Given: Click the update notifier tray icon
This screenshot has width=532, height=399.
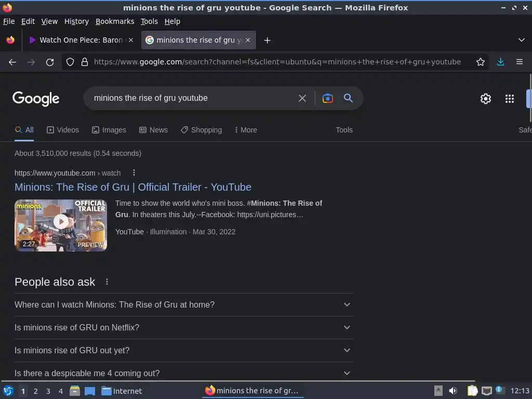Looking at the screenshot, I should [x=499, y=390].
